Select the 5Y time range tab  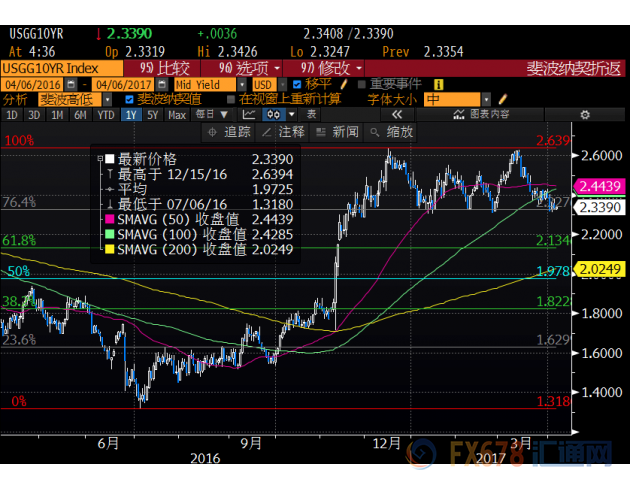(153, 115)
